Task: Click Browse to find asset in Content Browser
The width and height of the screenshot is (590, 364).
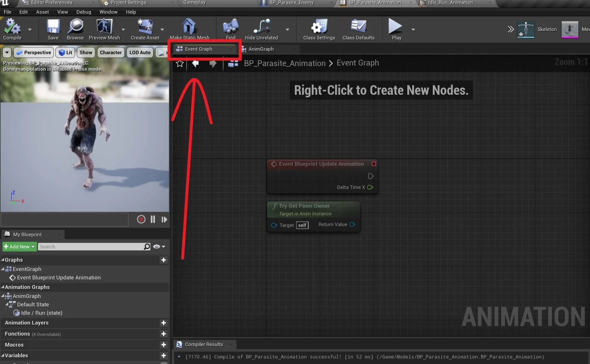Action: tap(75, 29)
